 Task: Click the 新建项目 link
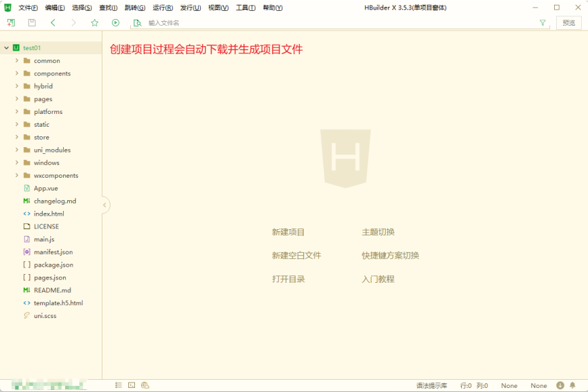(x=288, y=232)
